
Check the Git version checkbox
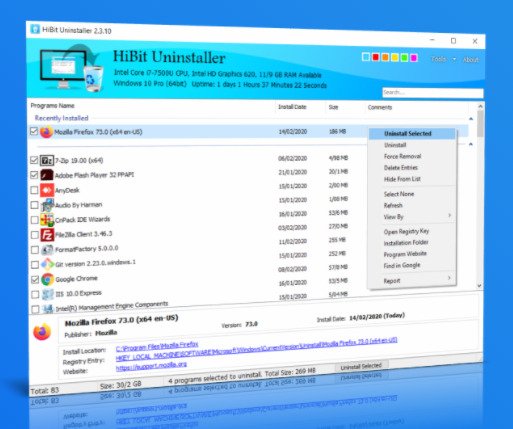click(x=35, y=265)
